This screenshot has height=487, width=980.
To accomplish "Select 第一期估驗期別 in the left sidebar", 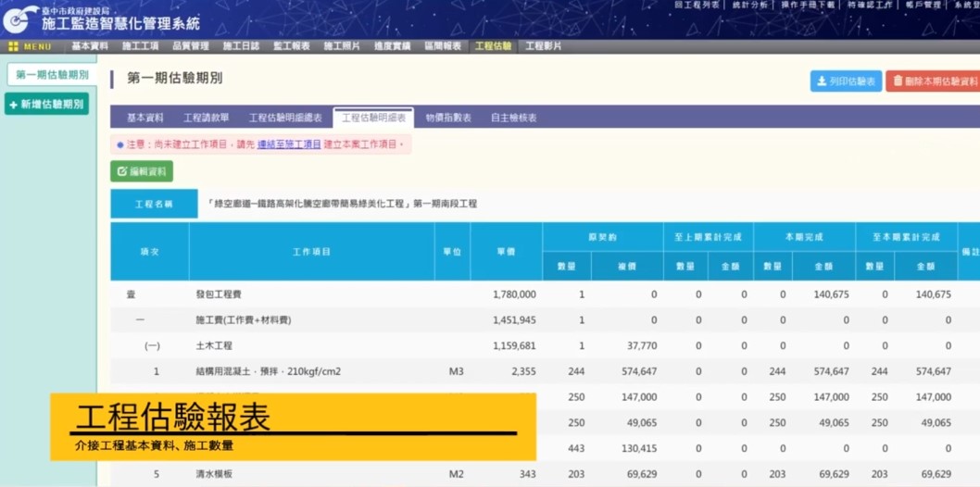I will (x=52, y=75).
